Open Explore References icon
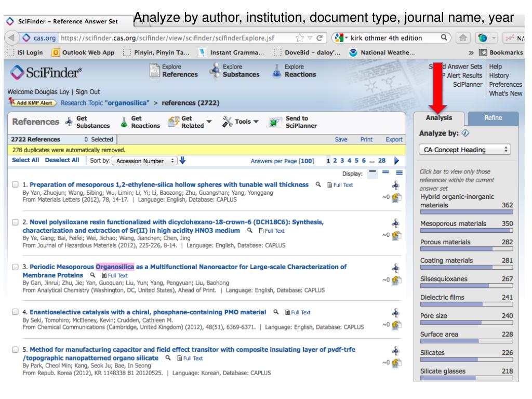The image size is (532, 399). 154,71
